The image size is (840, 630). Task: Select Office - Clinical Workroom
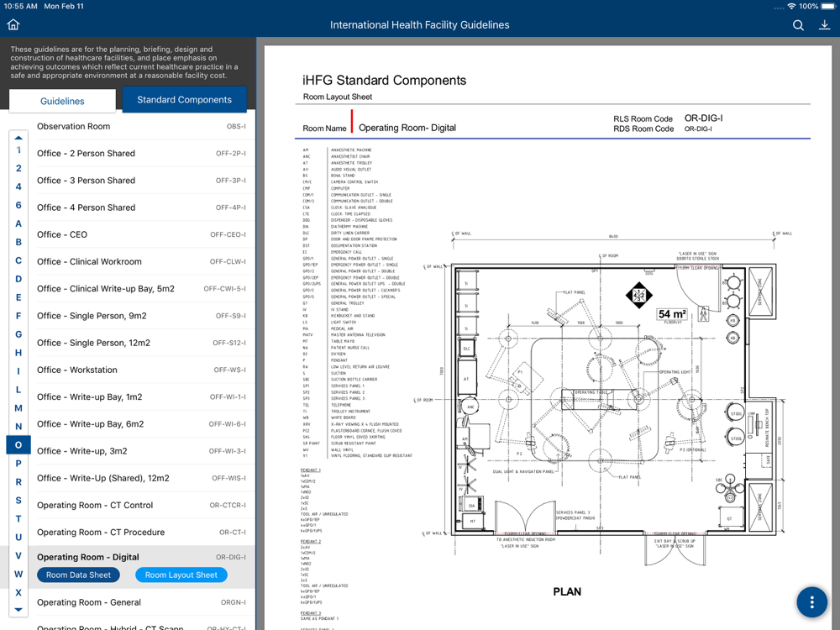(x=141, y=261)
